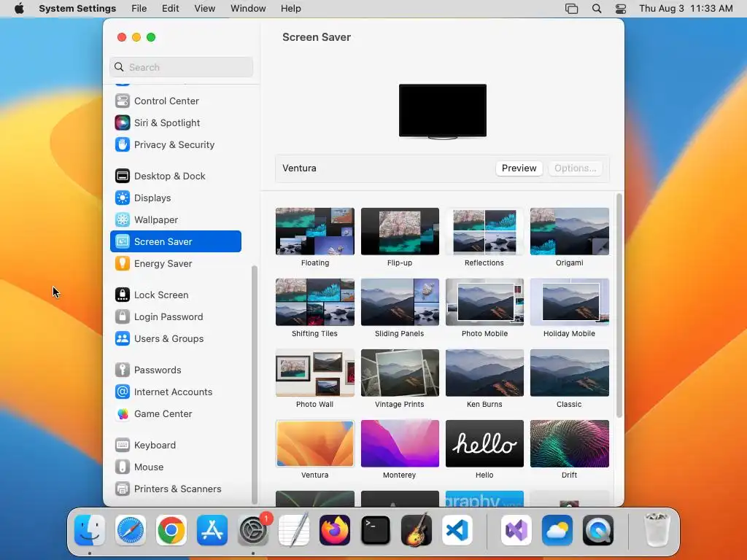
Task: Open App Store from the Dock
Action: [212, 530]
